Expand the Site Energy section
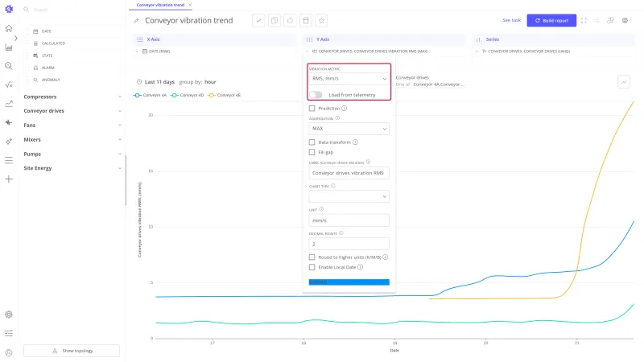 [x=72, y=168]
